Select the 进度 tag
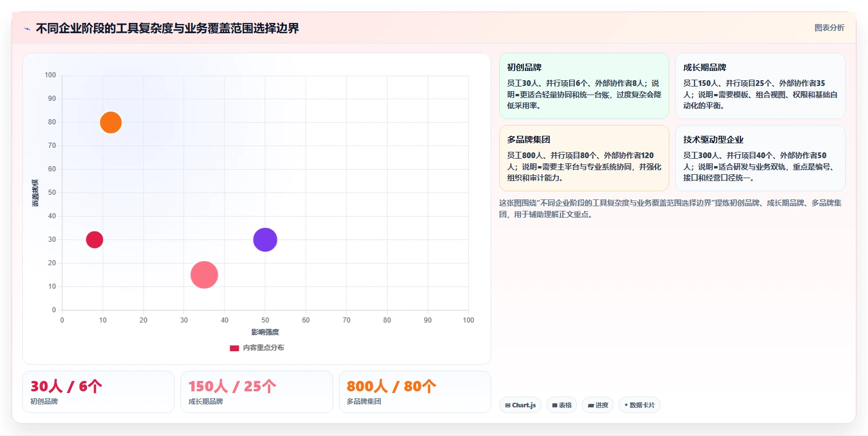This screenshot has height=436, width=868. tap(598, 405)
